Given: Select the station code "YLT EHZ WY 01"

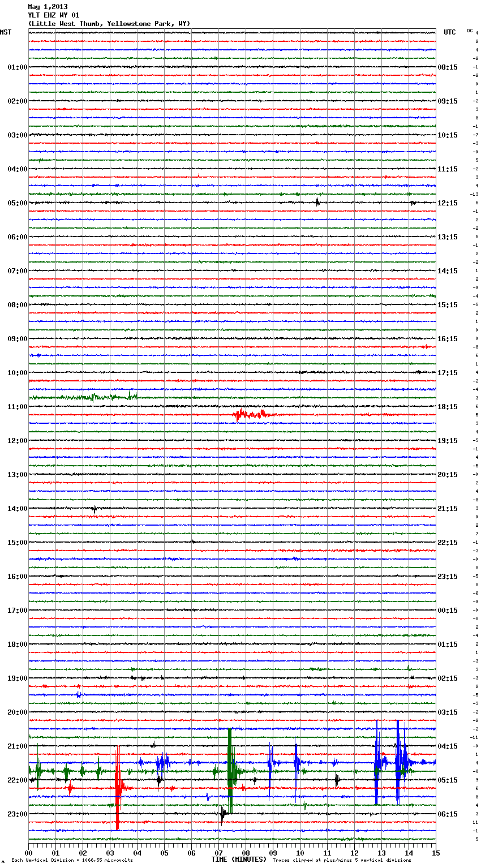Looking at the screenshot, I should click(x=54, y=15).
